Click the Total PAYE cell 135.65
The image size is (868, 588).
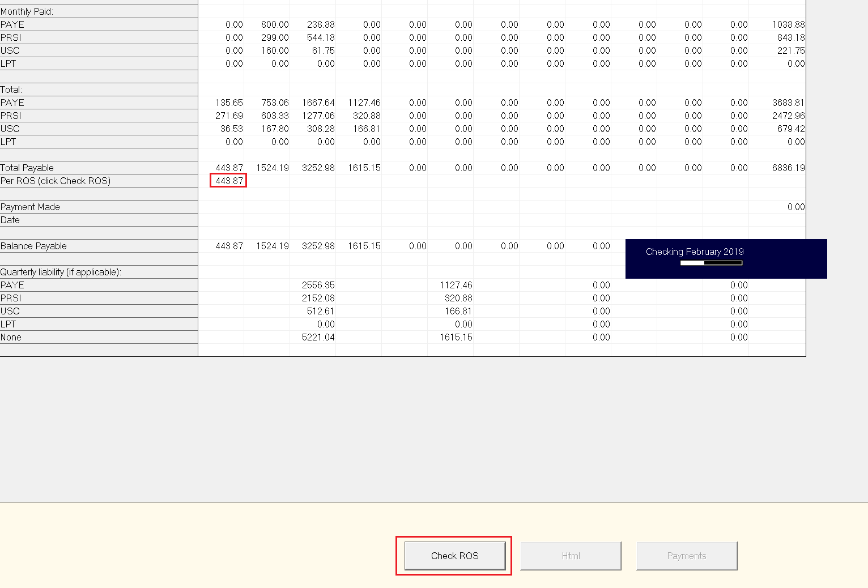point(229,103)
